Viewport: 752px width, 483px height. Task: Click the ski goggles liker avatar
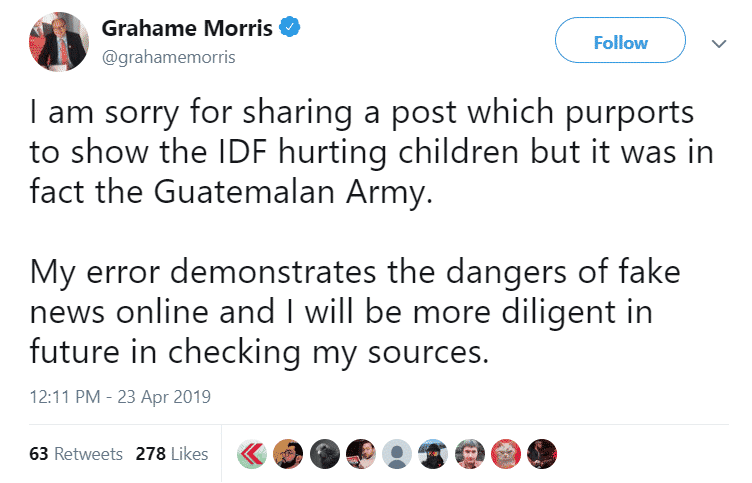pos(433,453)
